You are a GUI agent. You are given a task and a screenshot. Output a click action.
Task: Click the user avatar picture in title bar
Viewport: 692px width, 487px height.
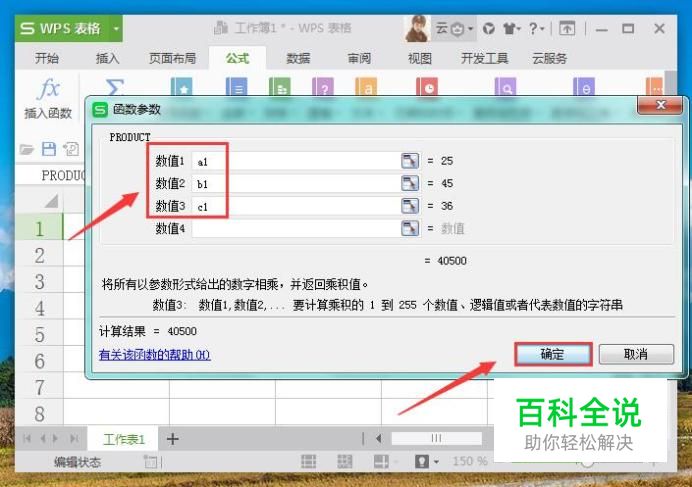pyautogui.click(x=417, y=28)
